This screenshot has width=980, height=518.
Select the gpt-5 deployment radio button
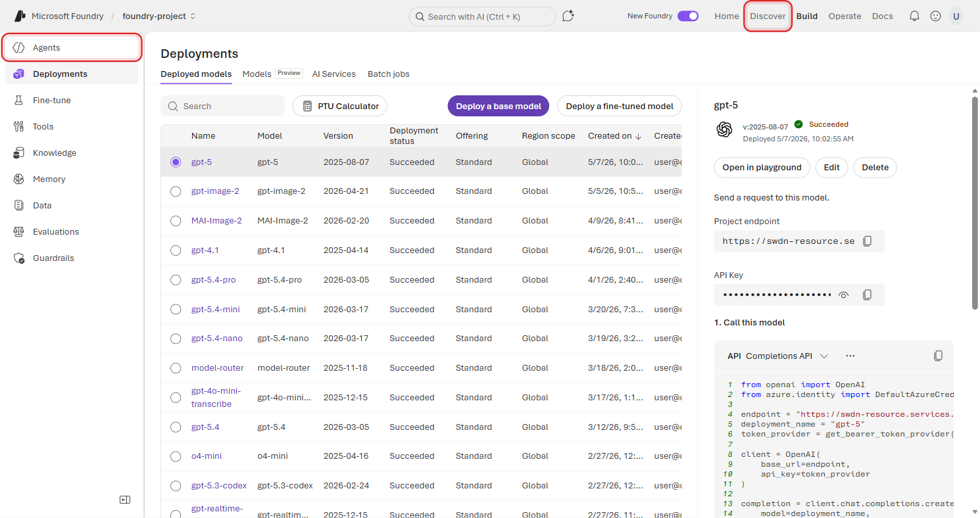tap(176, 162)
